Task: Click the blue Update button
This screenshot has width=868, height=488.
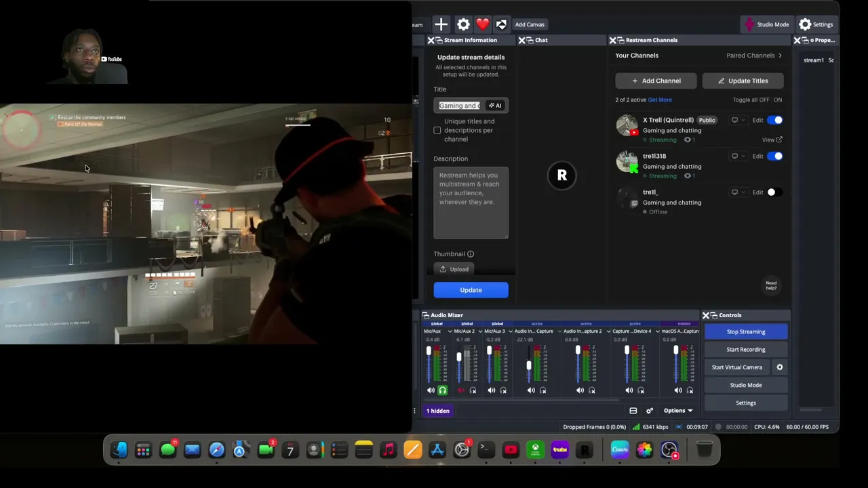Action: tap(471, 290)
